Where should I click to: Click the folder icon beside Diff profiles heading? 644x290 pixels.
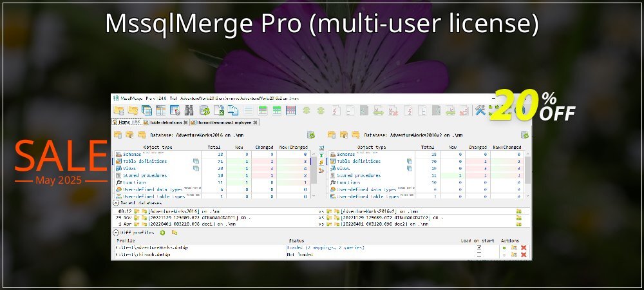pyautogui.click(x=175, y=233)
